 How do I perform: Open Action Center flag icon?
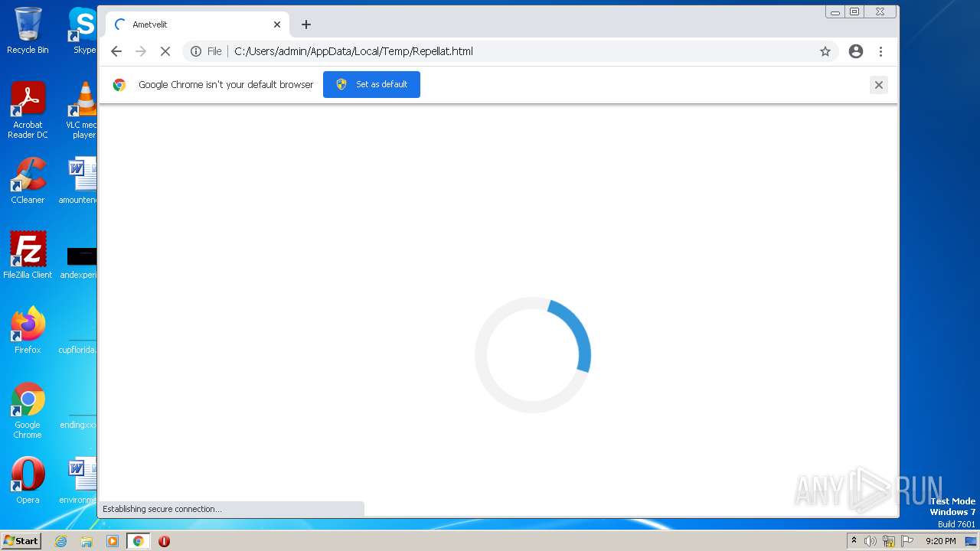pyautogui.click(x=907, y=541)
